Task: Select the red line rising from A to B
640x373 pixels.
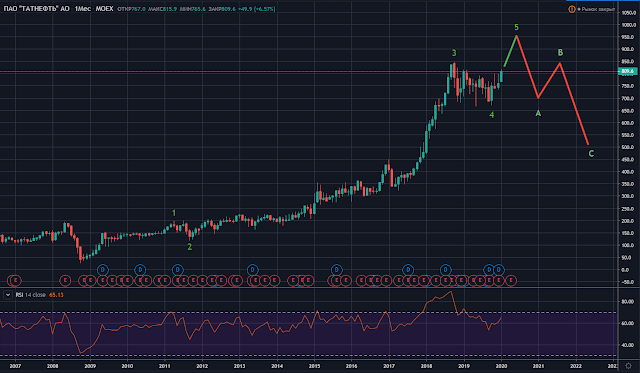Action: click(x=549, y=80)
